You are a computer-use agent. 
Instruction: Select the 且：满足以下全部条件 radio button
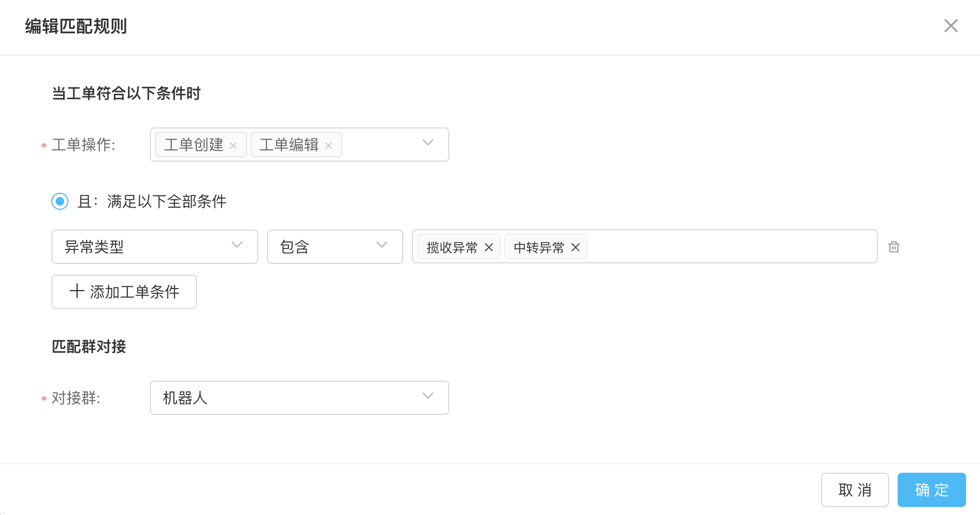pyautogui.click(x=60, y=201)
